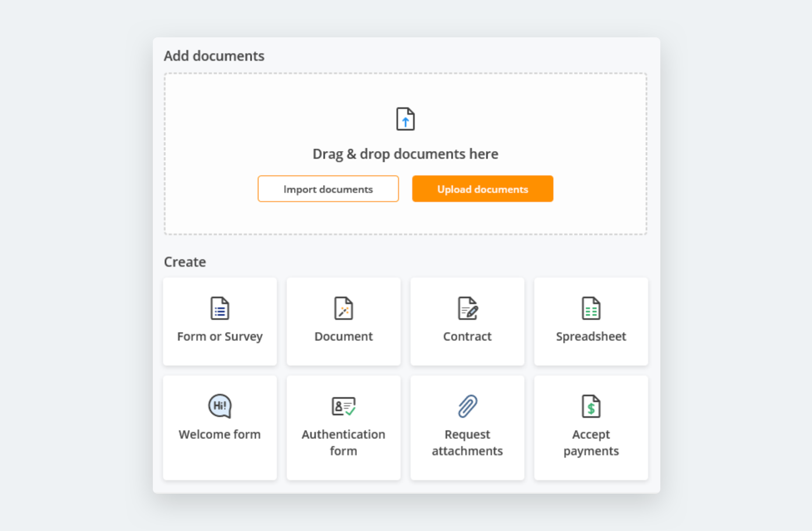Choose the 'Authentication form' label text

[344, 443]
